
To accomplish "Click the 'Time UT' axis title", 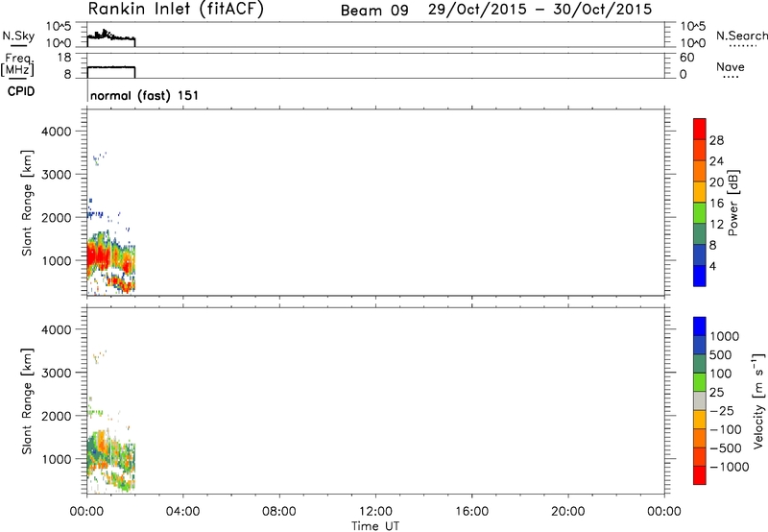I will click(375, 526).
